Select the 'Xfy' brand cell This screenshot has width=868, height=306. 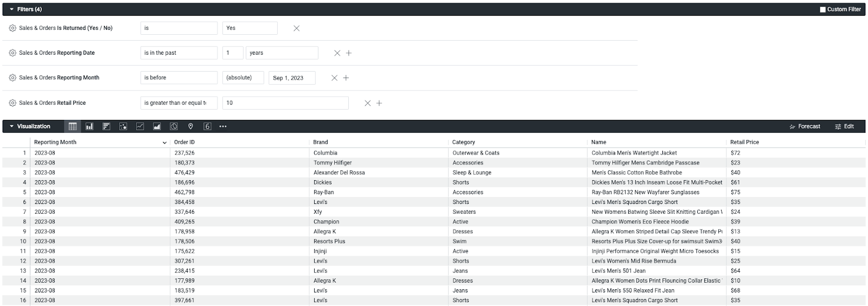379,212
